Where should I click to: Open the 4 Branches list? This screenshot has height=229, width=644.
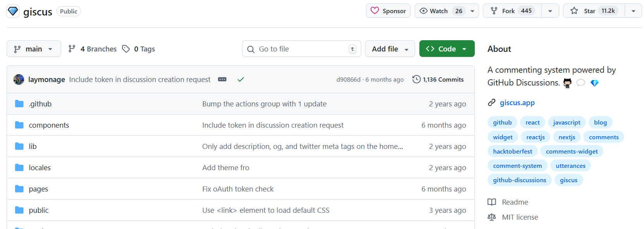click(93, 49)
